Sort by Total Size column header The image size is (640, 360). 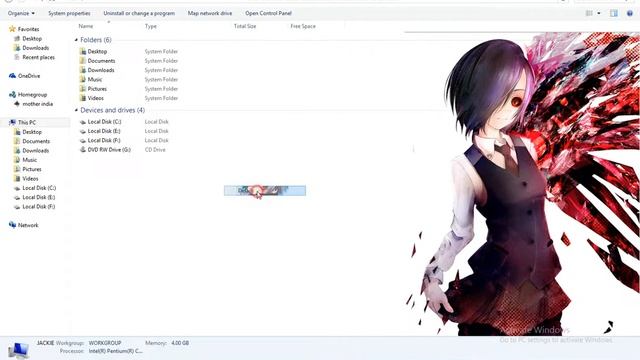tap(245, 26)
